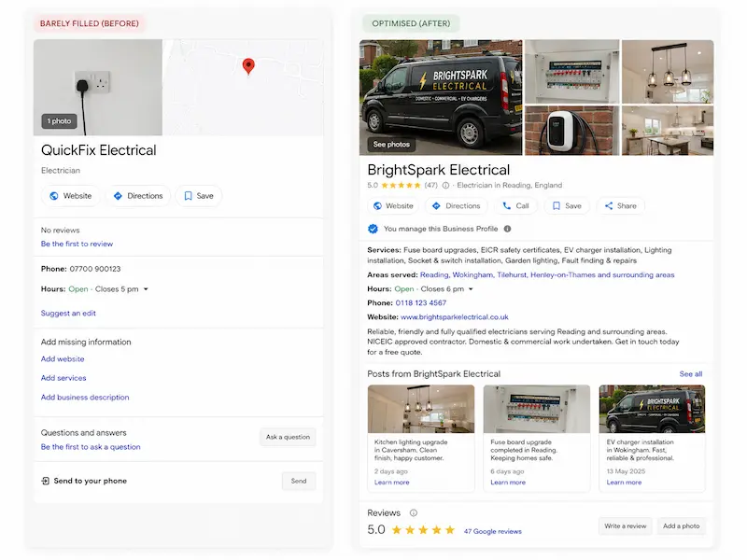The width and height of the screenshot is (747, 560).
Task: Click 'BrightSpark Electrical' business name
Action: coord(438,170)
